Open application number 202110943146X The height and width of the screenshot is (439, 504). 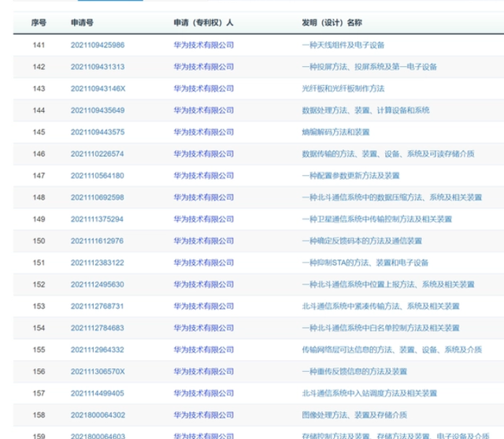(x=98, y=88)
